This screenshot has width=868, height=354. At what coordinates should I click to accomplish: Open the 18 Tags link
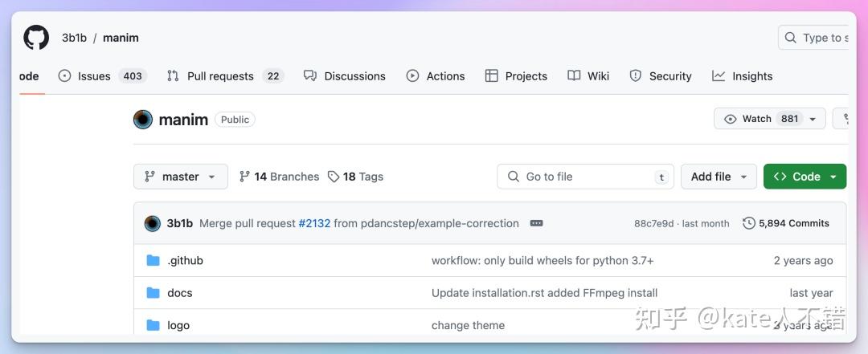point(355,177)
